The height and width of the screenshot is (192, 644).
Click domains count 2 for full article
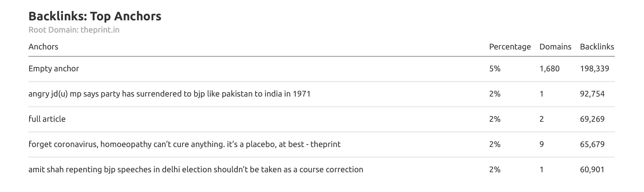(x=542, y=119)
